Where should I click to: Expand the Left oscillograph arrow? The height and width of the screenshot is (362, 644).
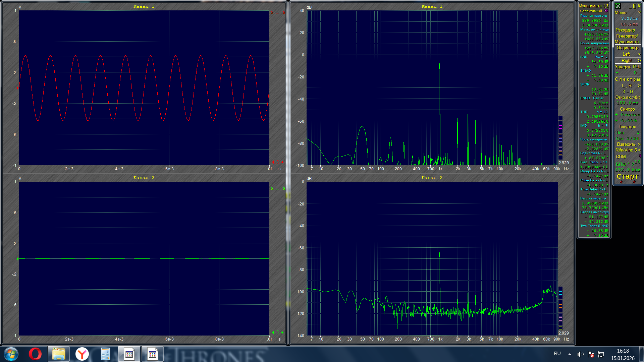[x=639, y=54]
